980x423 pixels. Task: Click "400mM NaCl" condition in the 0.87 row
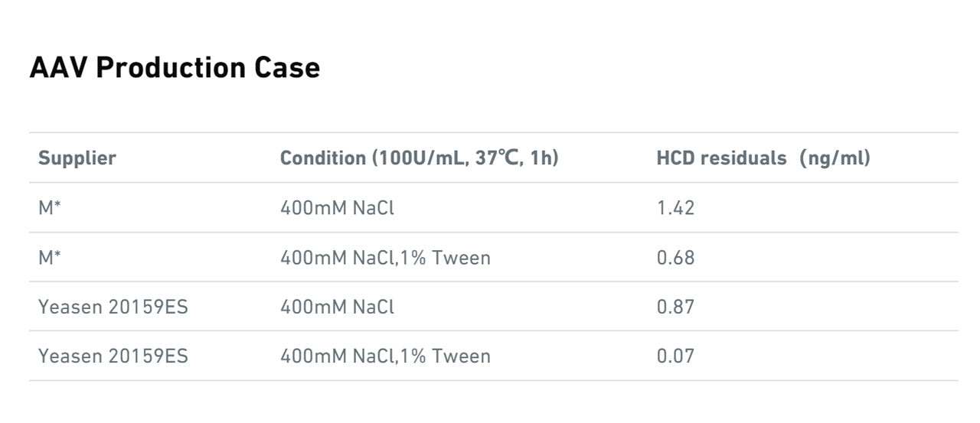click(337, 307)
